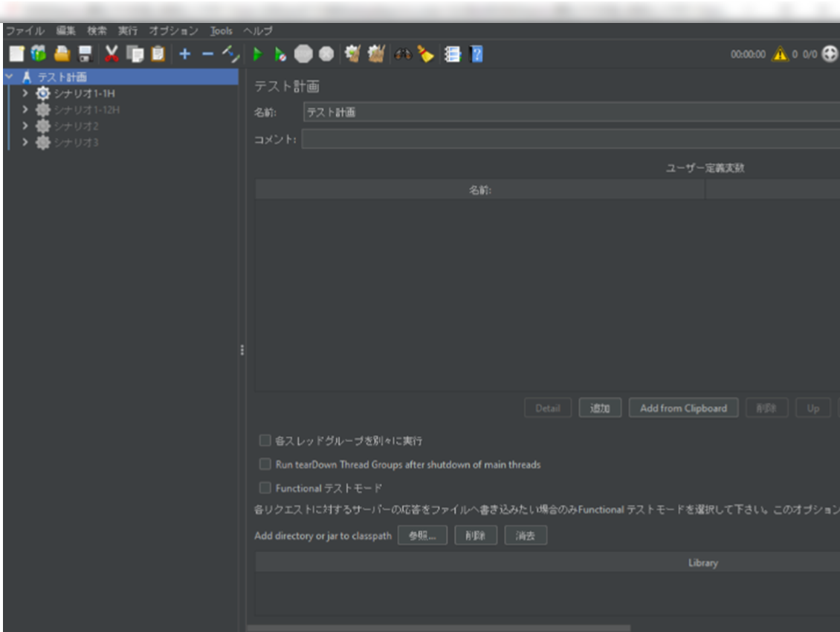Open the Search dialog via binoculars icon
Screen dimensions: 840x632
pyautogui.click(x=403, y=54)
